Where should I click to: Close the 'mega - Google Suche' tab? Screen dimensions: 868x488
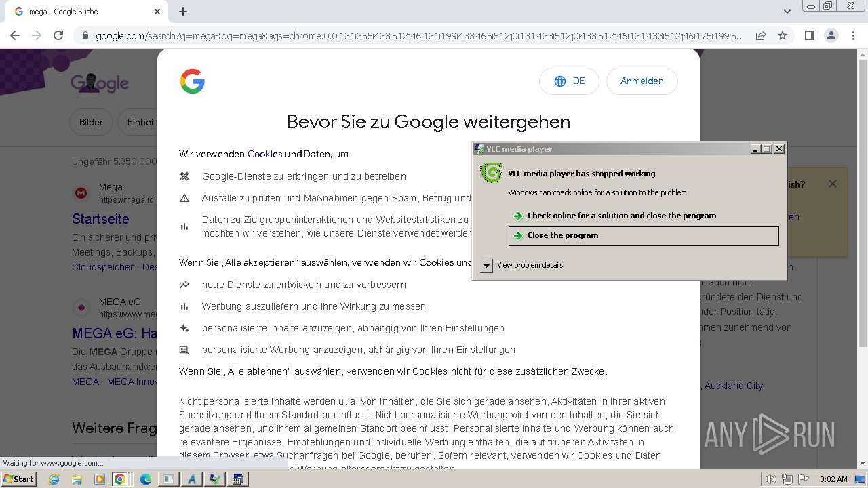click(157, 12)
